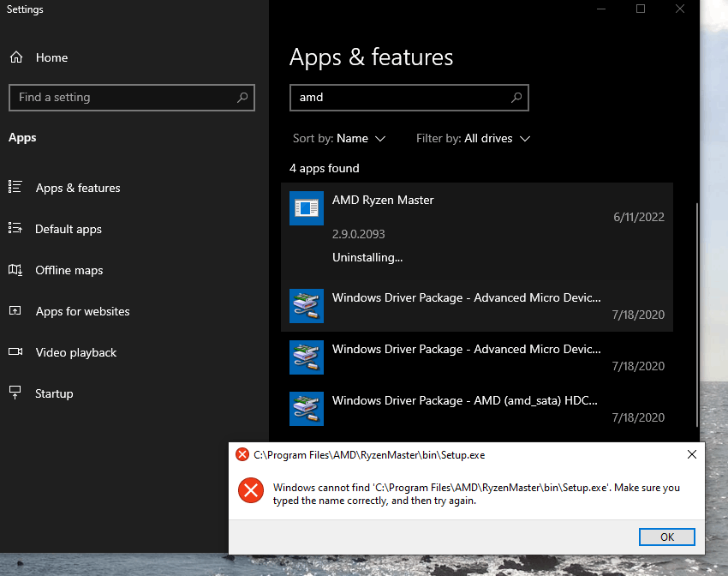Screen dimensions: 728x576
Task: Click the Home house icon
Action: click(x=16, y=57)
